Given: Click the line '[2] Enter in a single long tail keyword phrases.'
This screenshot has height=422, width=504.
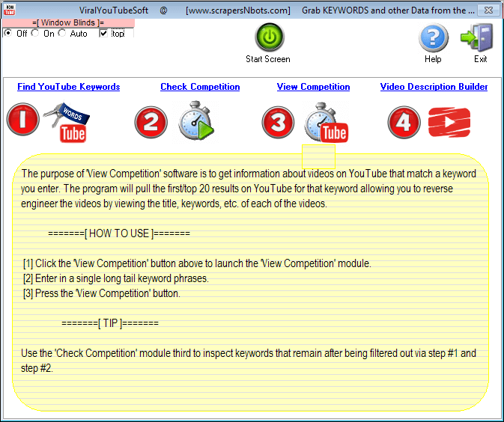Looking at the screenshot, I should click(116, 278).
